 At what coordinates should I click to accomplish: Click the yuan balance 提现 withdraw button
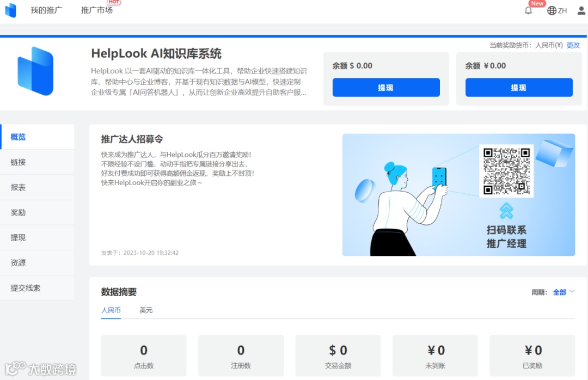coord(519,87)
